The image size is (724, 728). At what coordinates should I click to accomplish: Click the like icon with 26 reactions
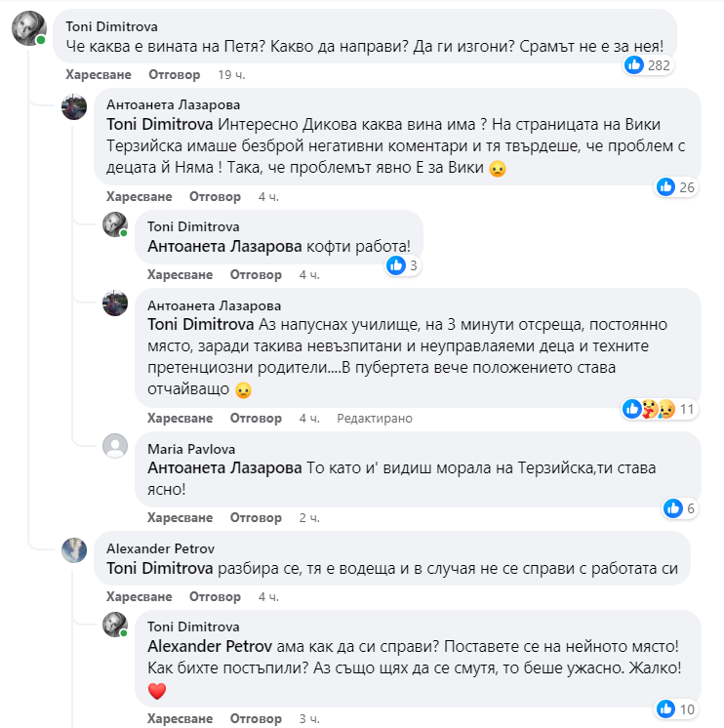(x=666, y=187)
